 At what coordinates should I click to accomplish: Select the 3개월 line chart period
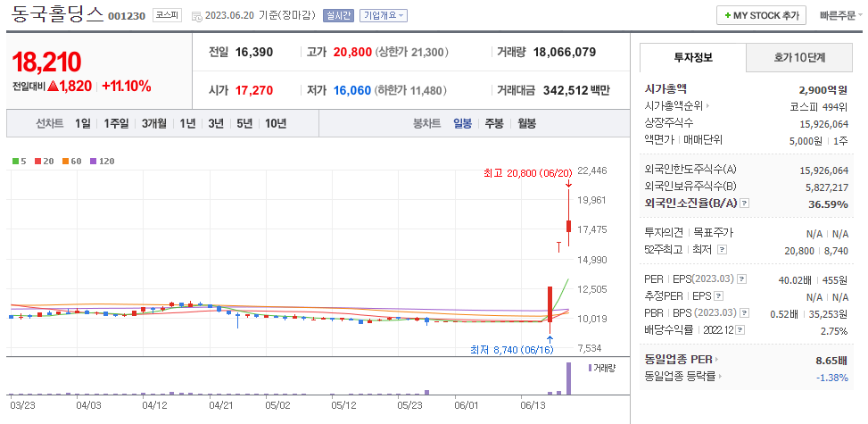(154, 123)
